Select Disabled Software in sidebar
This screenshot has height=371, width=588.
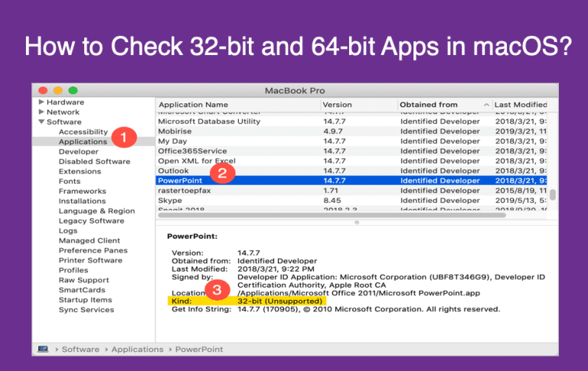[94, 161]
